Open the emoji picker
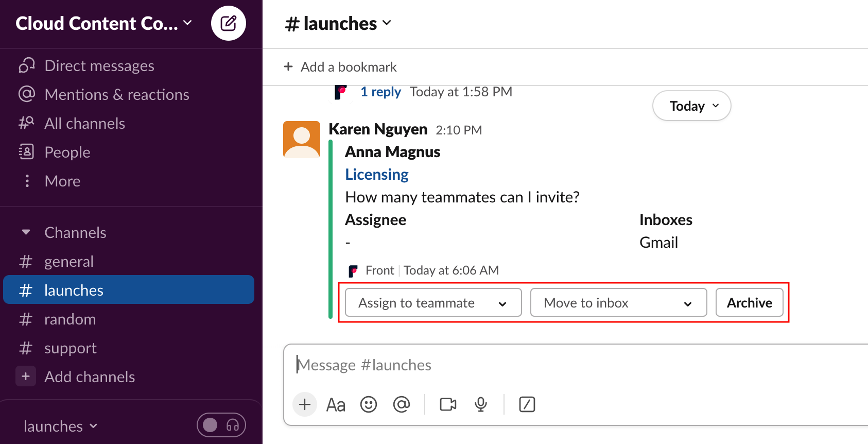This screenshot has height=444, width=868. click(369, 405)
